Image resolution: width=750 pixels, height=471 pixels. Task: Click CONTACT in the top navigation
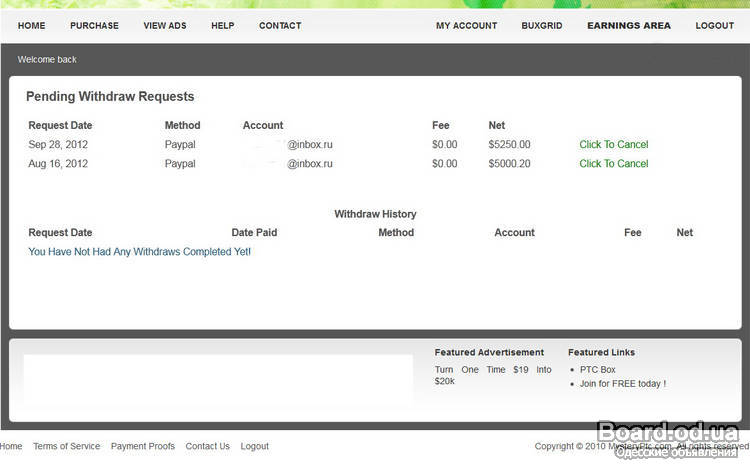click(x=280, y=26)
